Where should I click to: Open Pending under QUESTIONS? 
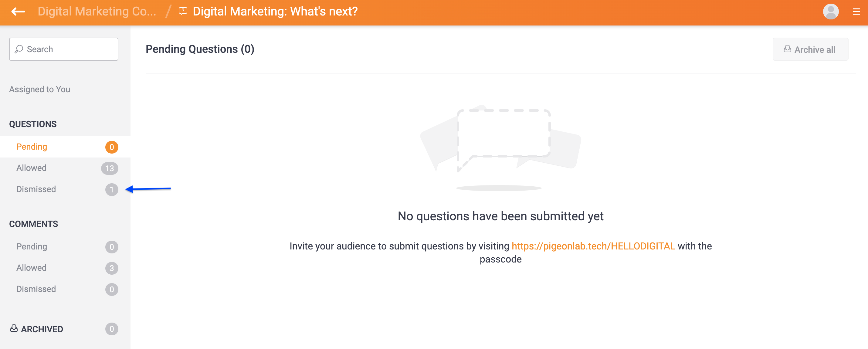click(x=32, y=147)
